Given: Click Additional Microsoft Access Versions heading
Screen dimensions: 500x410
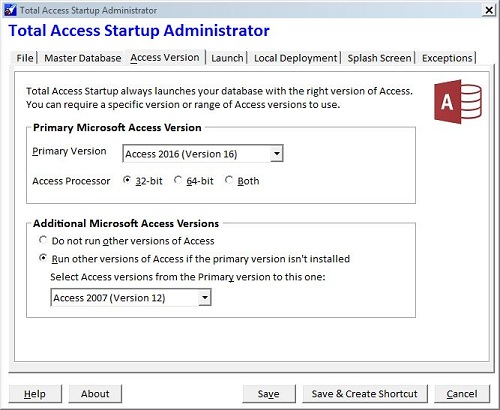Looking at the screenshot, I should 126,223.
